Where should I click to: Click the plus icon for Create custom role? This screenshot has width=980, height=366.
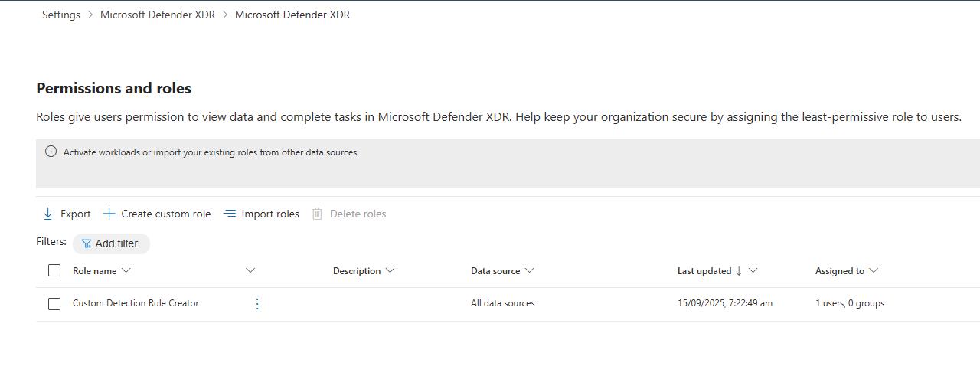point(109,214)
